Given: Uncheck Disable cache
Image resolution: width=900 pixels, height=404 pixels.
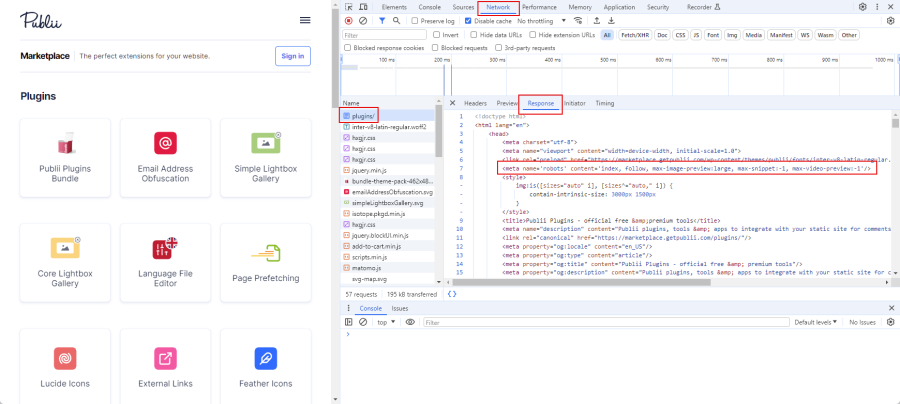Looking at the screenshot, I should [468, 21].
